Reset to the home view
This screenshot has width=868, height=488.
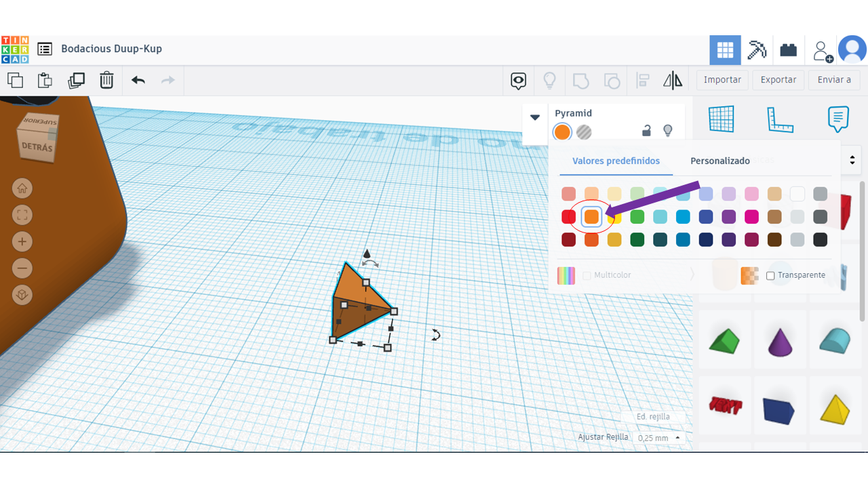click(x=22, y=188)
